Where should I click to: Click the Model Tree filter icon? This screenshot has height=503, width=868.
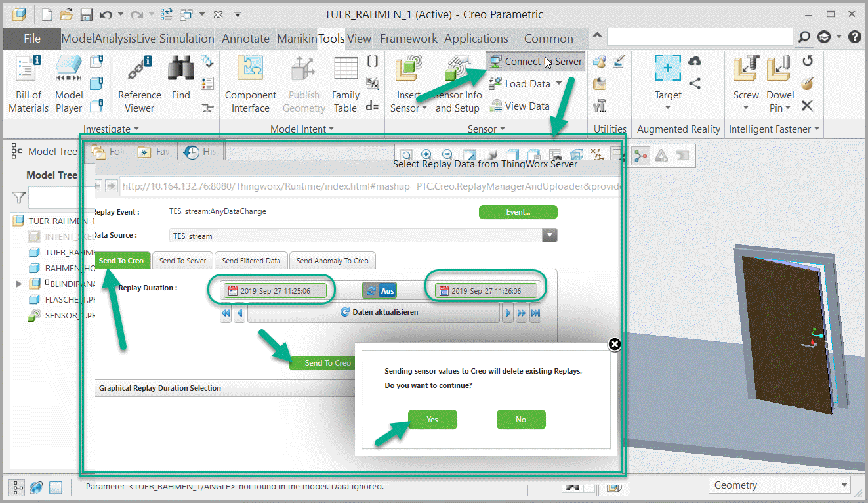coord(18,198)
